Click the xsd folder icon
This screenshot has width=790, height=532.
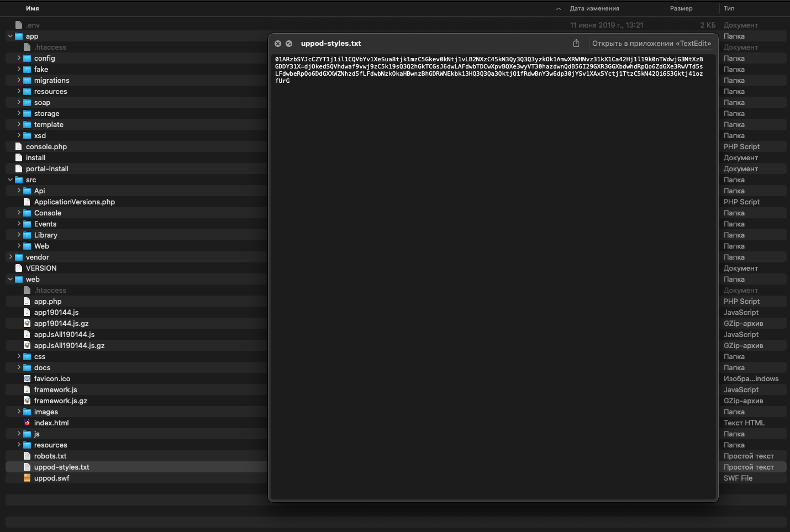tap(27, 135)
